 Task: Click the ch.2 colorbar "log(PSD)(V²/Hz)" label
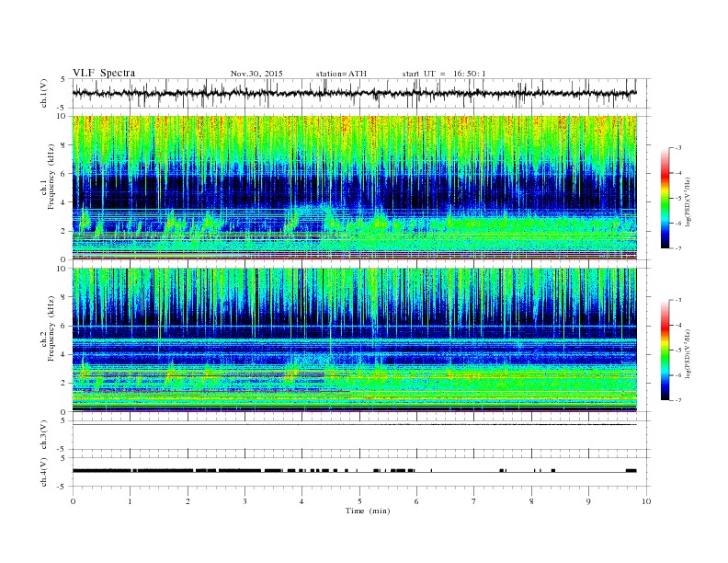coord(688,353)
